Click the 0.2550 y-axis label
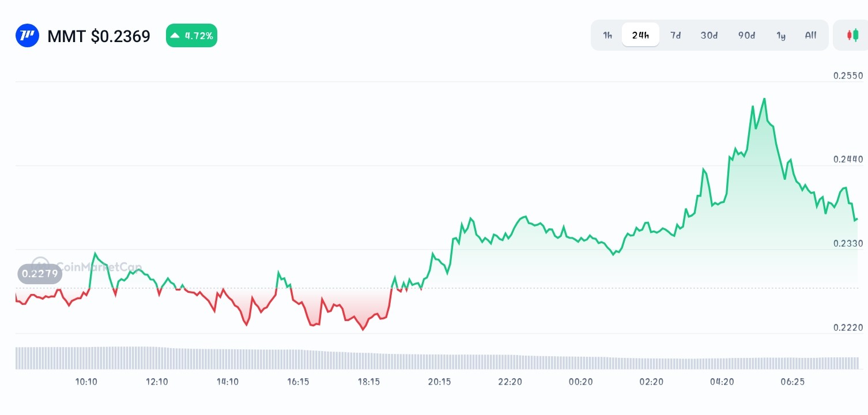This screenshot has width=868, height=415. pos(848,76)
